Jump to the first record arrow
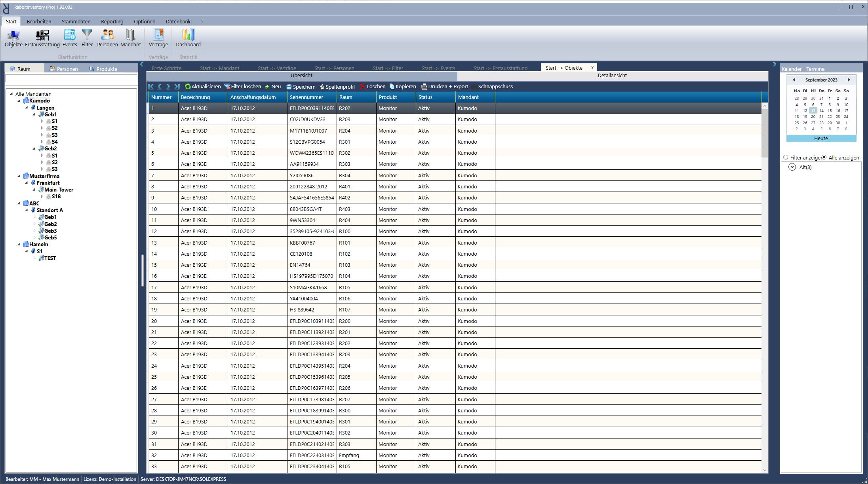 point(151,87)
